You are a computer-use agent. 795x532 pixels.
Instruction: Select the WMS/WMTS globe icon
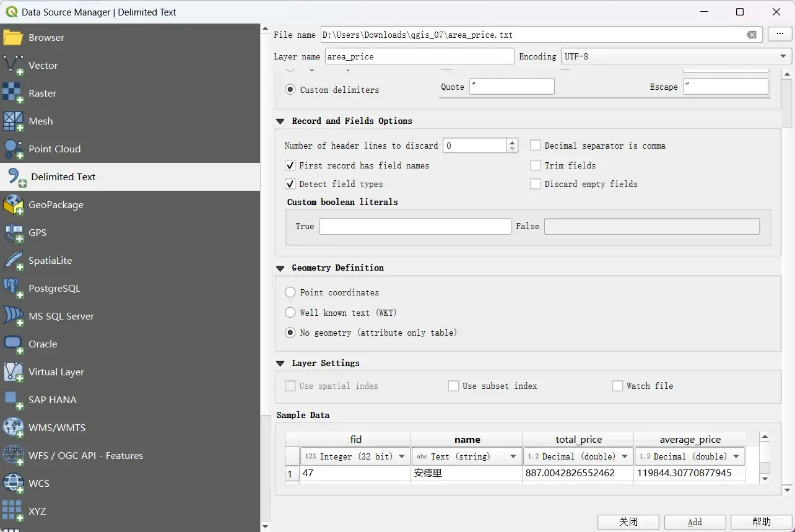pyautogui.click(x=13, y=427)
